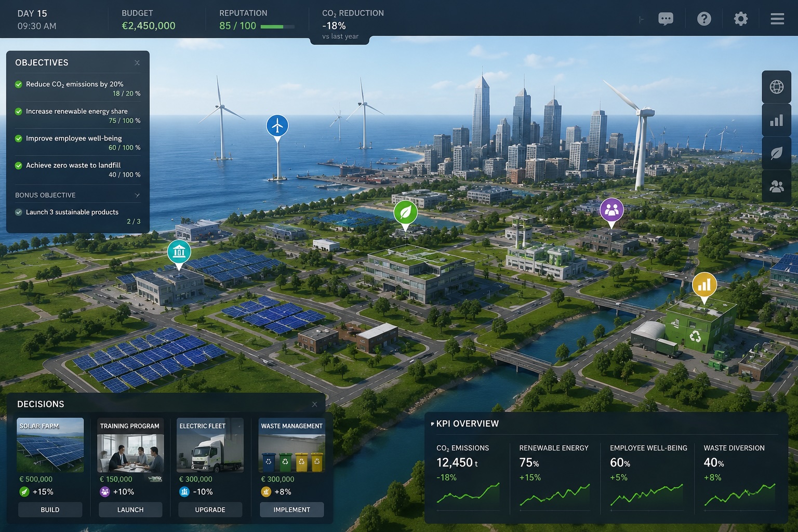Click the purple people map pin
The image size is (798, 532).
point(611,210)
